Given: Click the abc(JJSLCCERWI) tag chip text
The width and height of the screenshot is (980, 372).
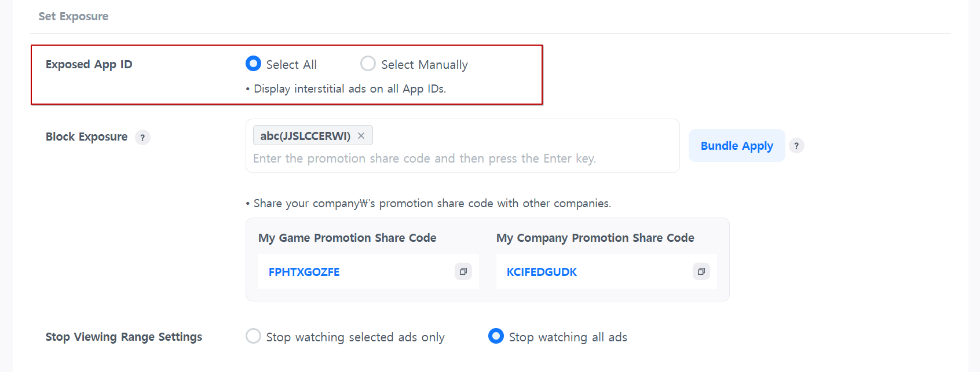Looking at the screenshot, I should [305, 136].
